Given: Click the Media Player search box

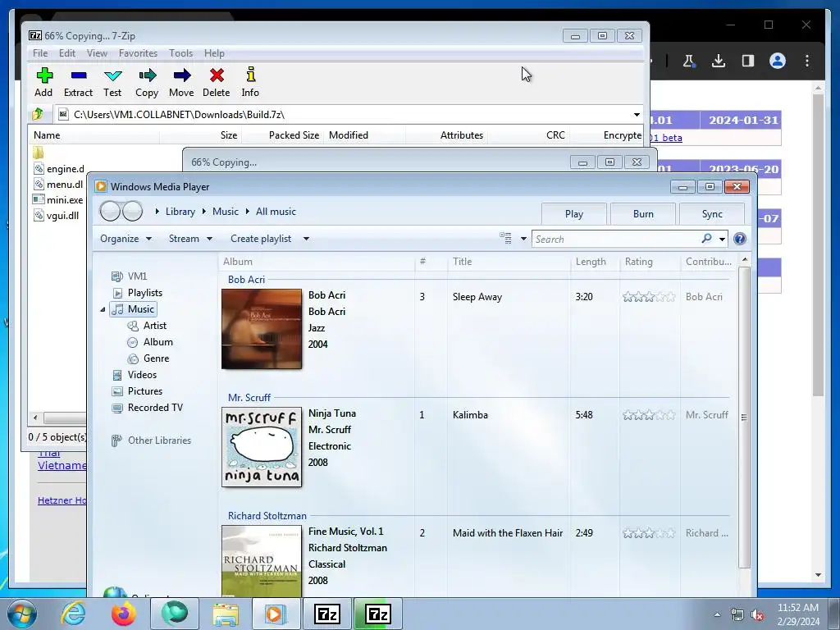Looking at the screenshot, I should click(616, 239).
